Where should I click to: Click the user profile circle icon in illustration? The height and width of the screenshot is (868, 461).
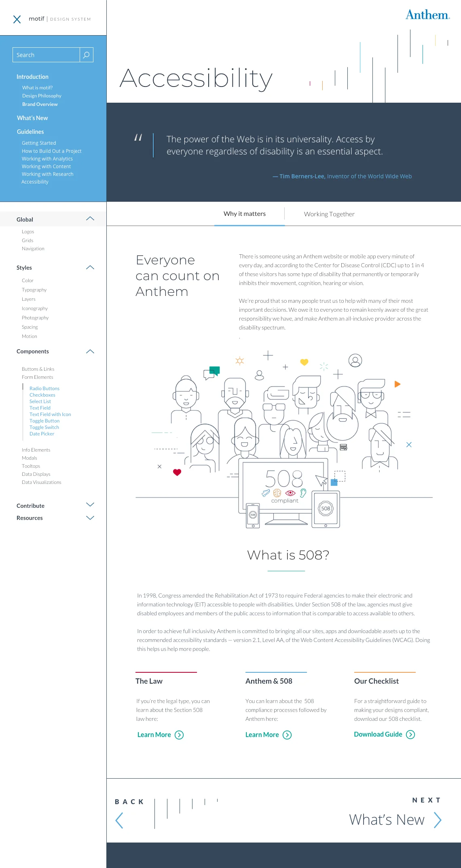point(355,360)
